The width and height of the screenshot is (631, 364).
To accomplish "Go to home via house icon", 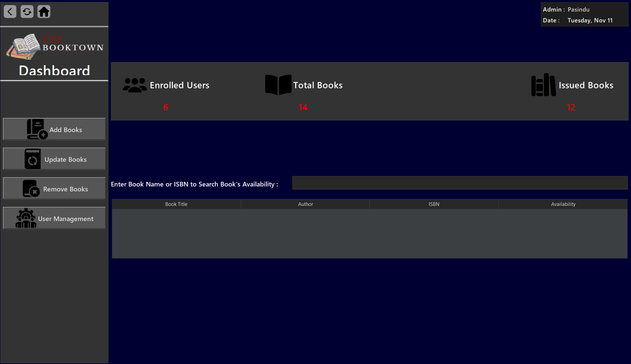I will (x=44, y=12).
